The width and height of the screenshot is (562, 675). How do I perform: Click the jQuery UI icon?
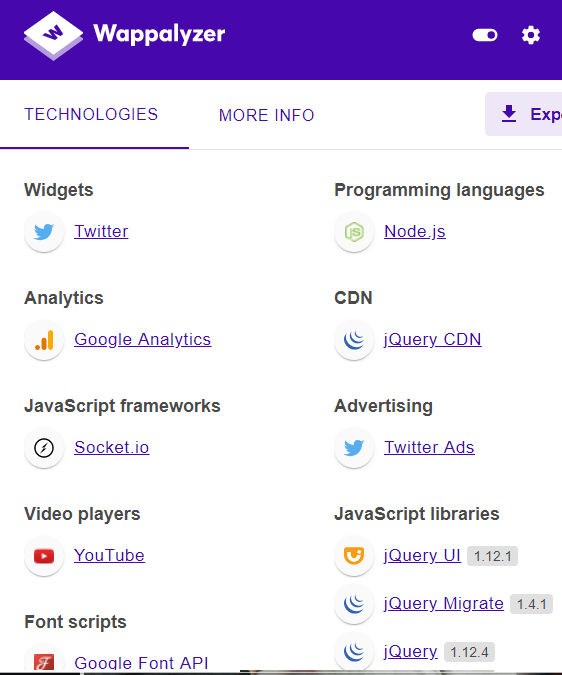click(354, 556)
